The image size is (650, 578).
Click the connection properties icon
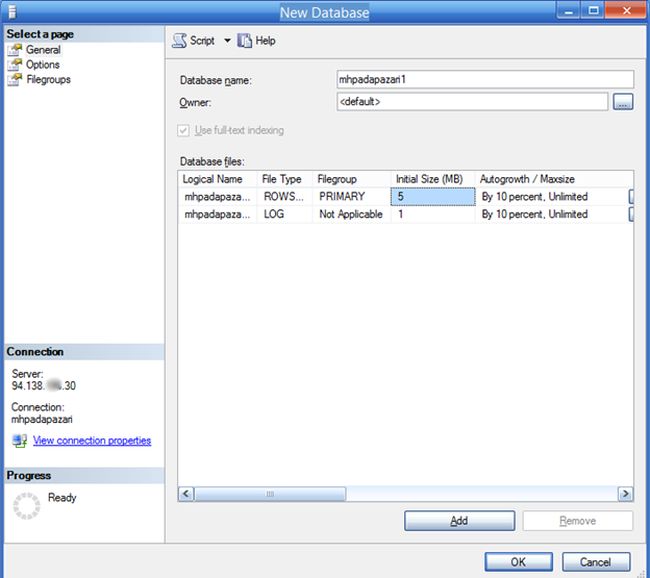pos(19,440)
